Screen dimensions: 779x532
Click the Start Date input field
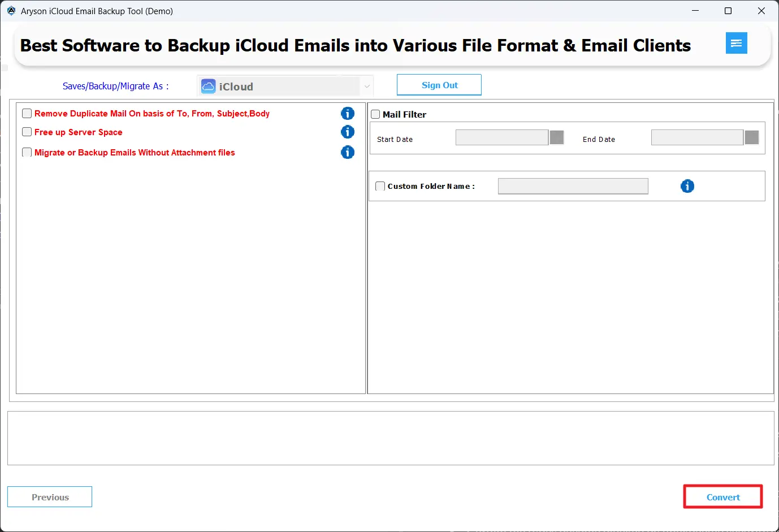click(502, 137)
